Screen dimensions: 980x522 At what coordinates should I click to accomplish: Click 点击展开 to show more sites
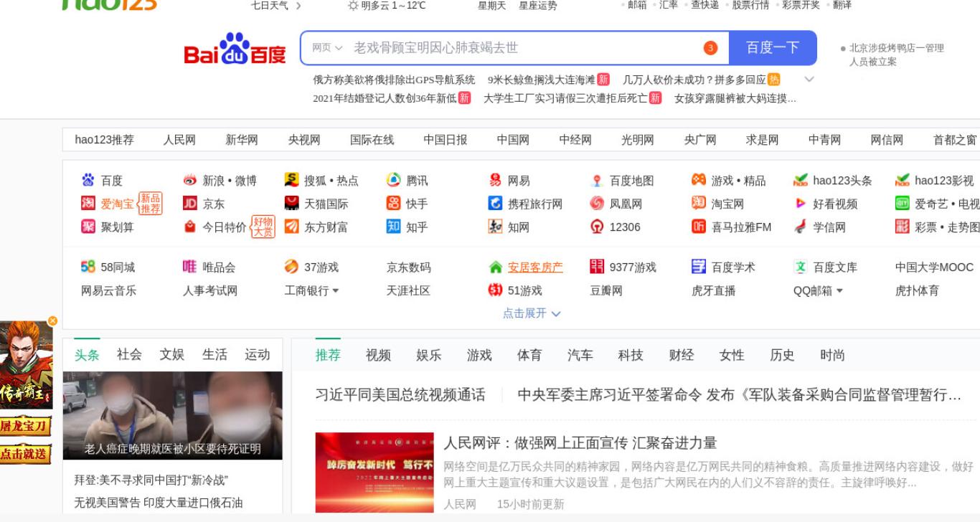[x=532, y=313]
